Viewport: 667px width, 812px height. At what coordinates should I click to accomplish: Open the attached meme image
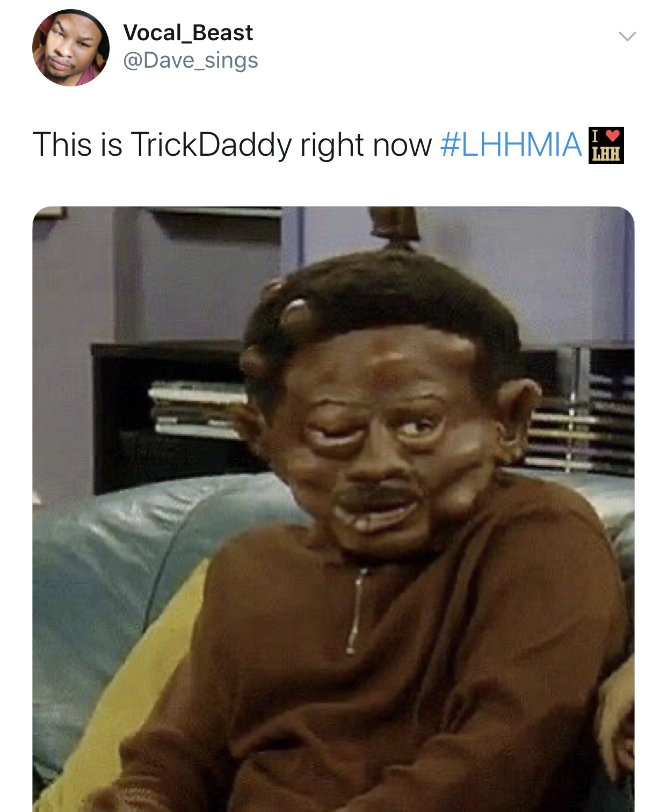334,509
